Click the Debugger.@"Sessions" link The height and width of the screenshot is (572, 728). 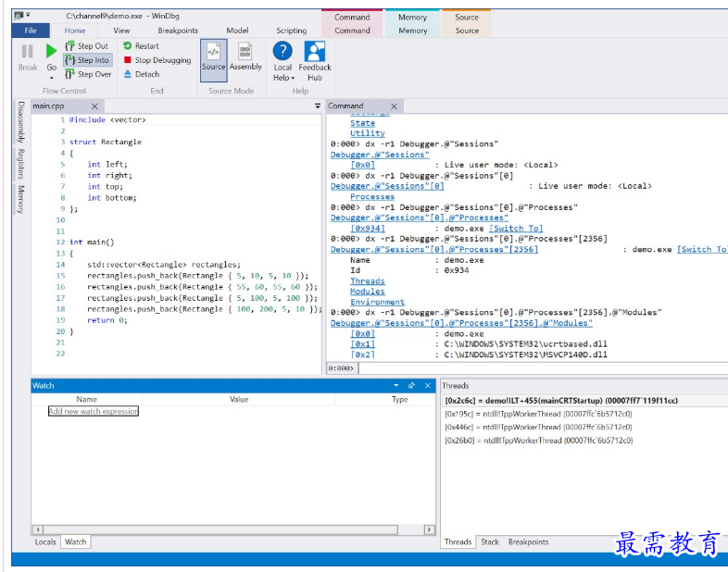[380, 155]
